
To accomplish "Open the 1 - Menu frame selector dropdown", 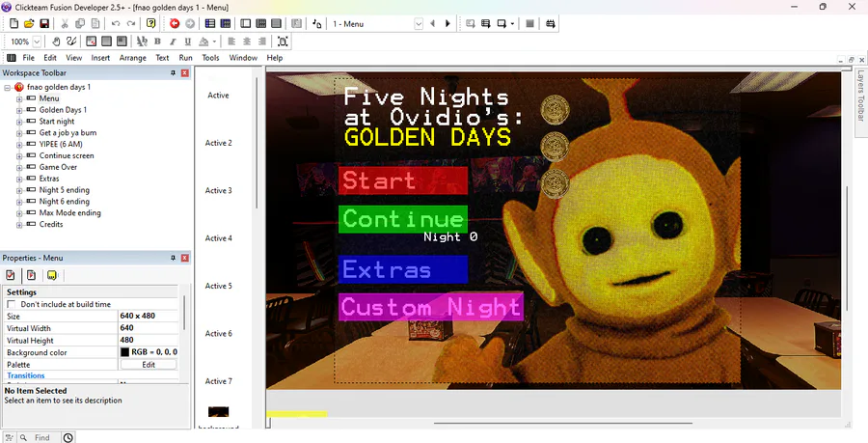I will click(x=419, y=24).
